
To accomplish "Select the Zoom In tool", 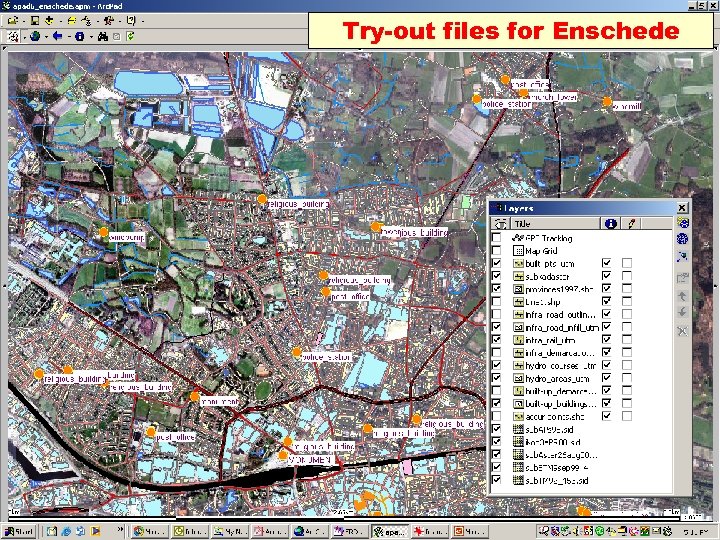I will pyautogui.click(x=13, y=36).
